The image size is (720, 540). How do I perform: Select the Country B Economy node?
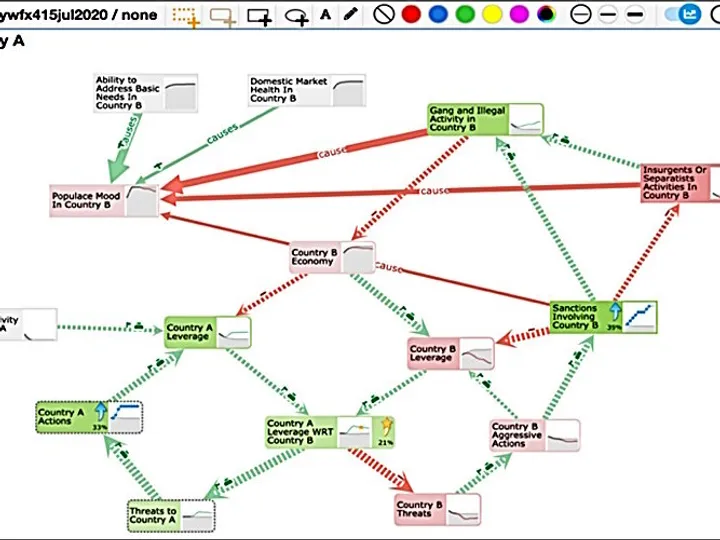pos(314,258)
